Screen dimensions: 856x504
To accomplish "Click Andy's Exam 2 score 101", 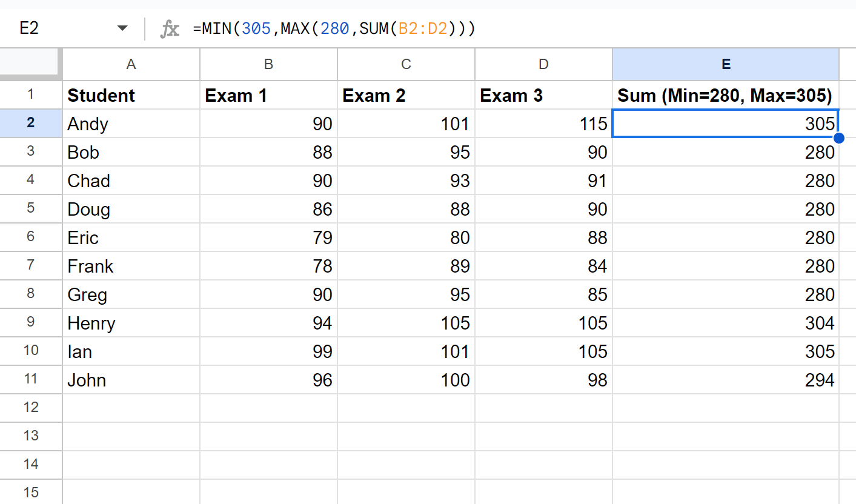I will [406, 124].
